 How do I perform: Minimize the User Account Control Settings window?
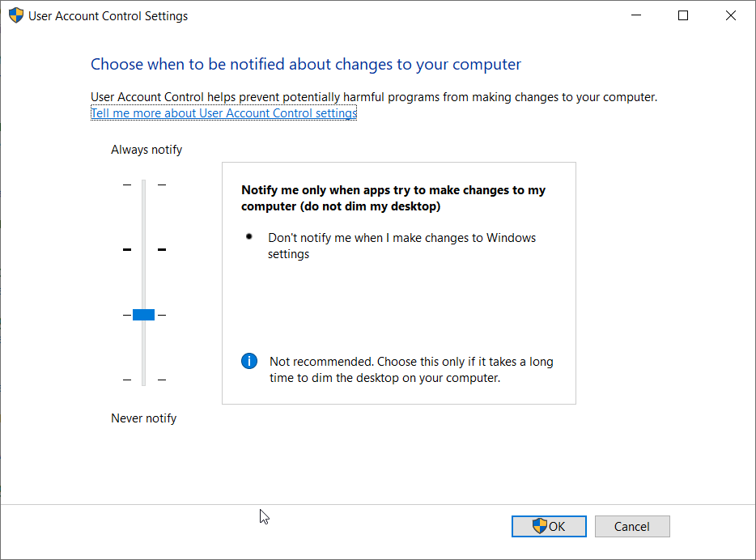pos(636,15)
